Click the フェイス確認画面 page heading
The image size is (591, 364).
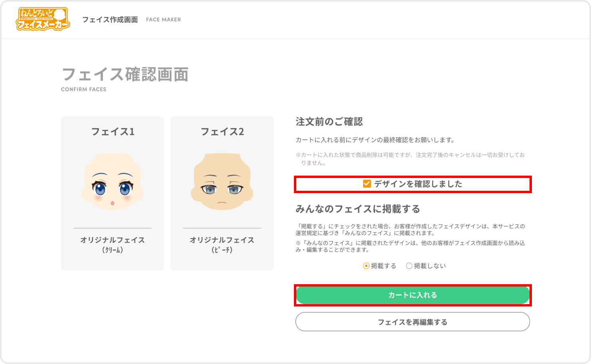pos(125,75)
